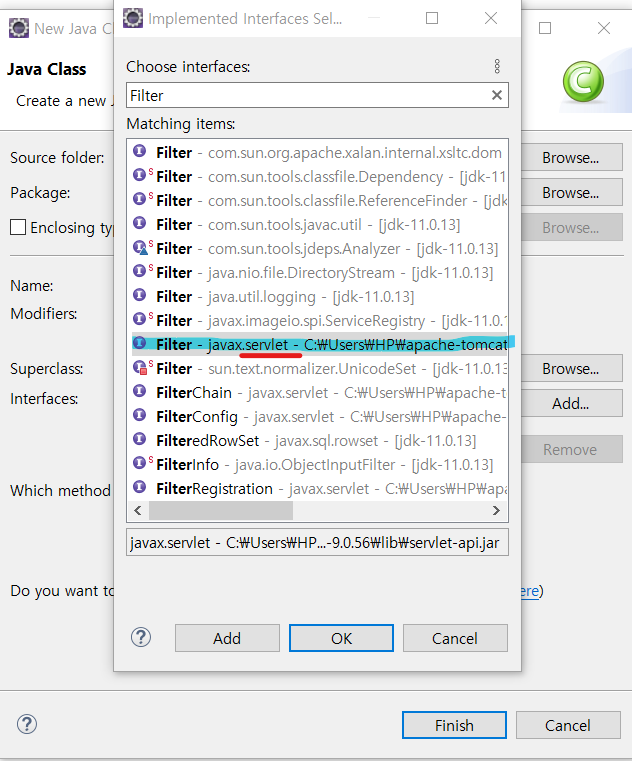This screenshot has width=632, height=761.
Task: Select FilterConfig - javax.servlet item
Action: click(x=317, y=416)
